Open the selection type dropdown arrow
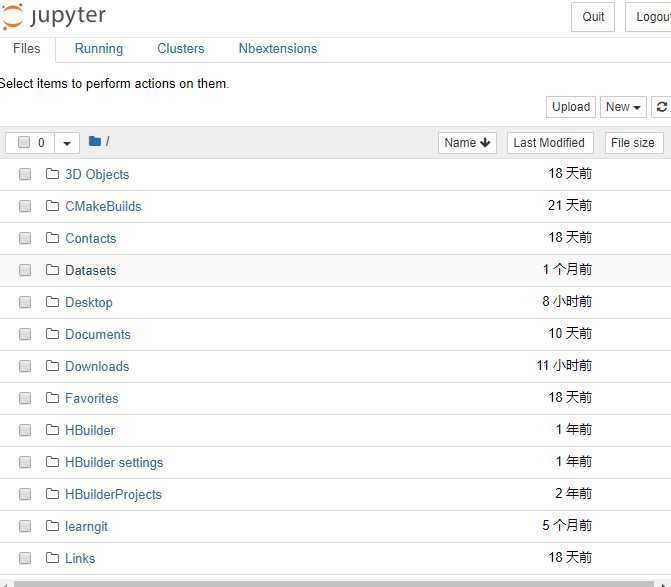671x587 pixels. point(67,143)
